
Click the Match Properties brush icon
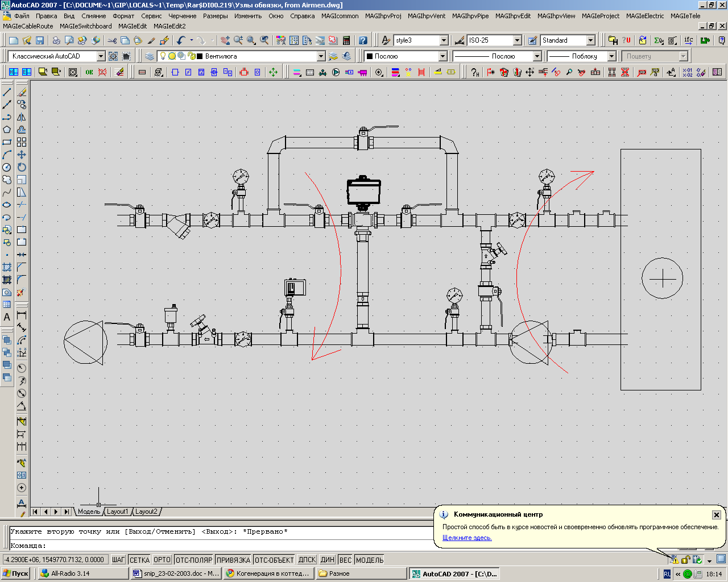(151, 40)
